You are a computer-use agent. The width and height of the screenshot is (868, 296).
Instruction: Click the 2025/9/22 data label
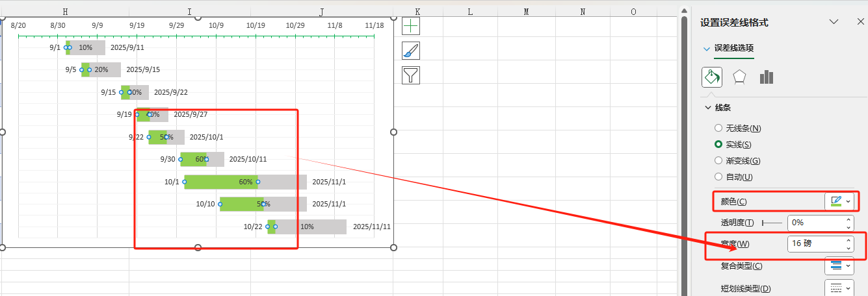tap(171, 92)
